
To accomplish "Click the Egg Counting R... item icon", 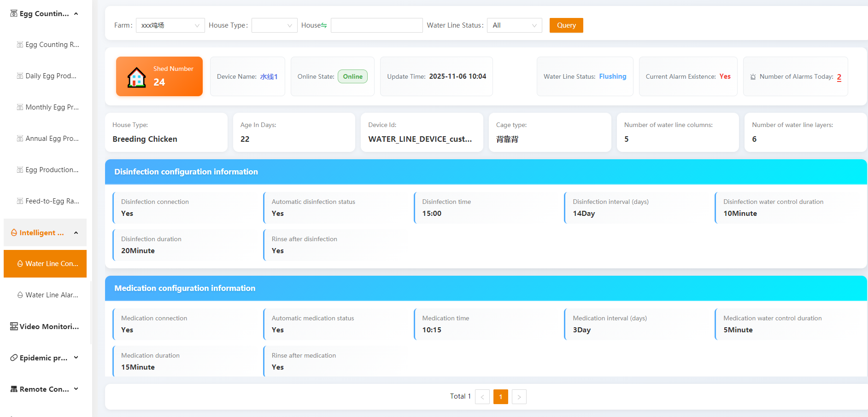I will pos(20,45).
